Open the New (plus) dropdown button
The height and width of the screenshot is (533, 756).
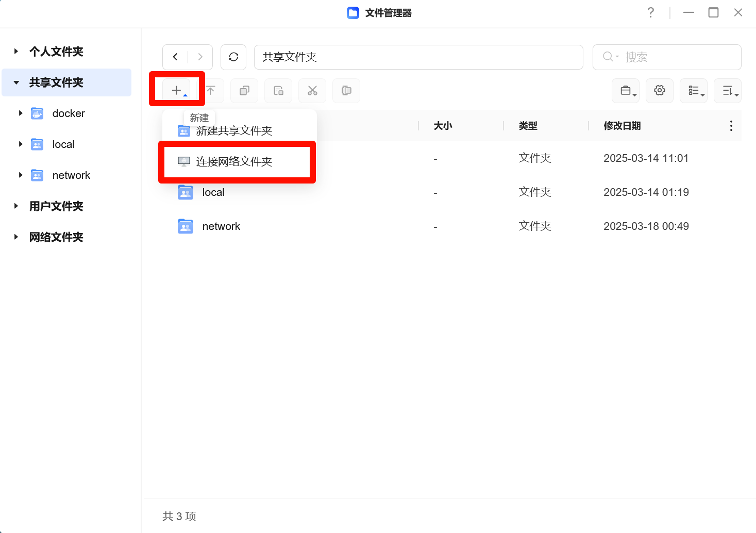tap(177, 91)
